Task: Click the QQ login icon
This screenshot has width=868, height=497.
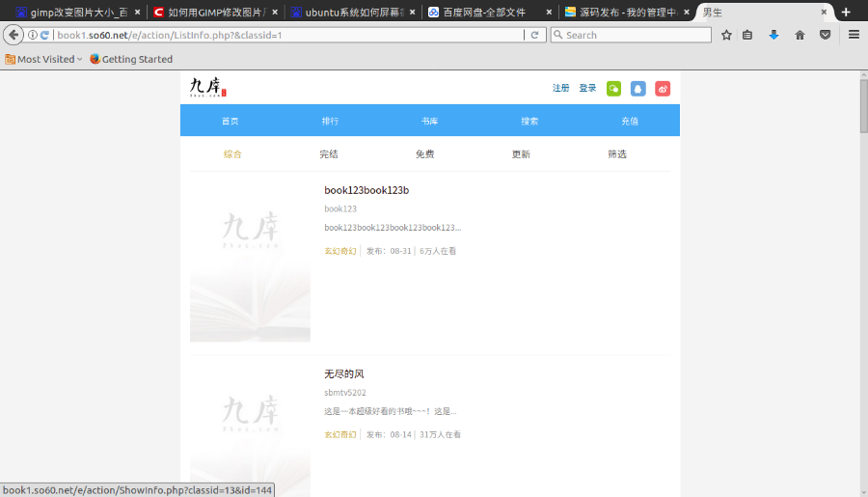Action: point(637,89)
